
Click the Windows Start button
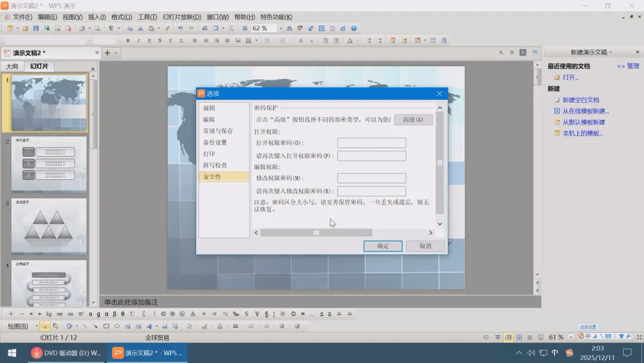pyautogui.click(x=12, y=353)
